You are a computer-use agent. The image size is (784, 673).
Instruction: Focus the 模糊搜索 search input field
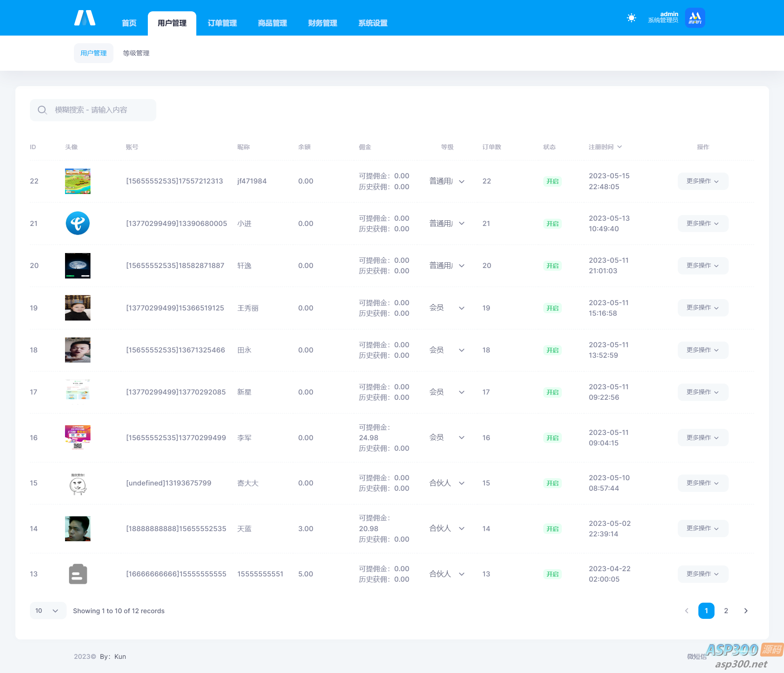101,110
